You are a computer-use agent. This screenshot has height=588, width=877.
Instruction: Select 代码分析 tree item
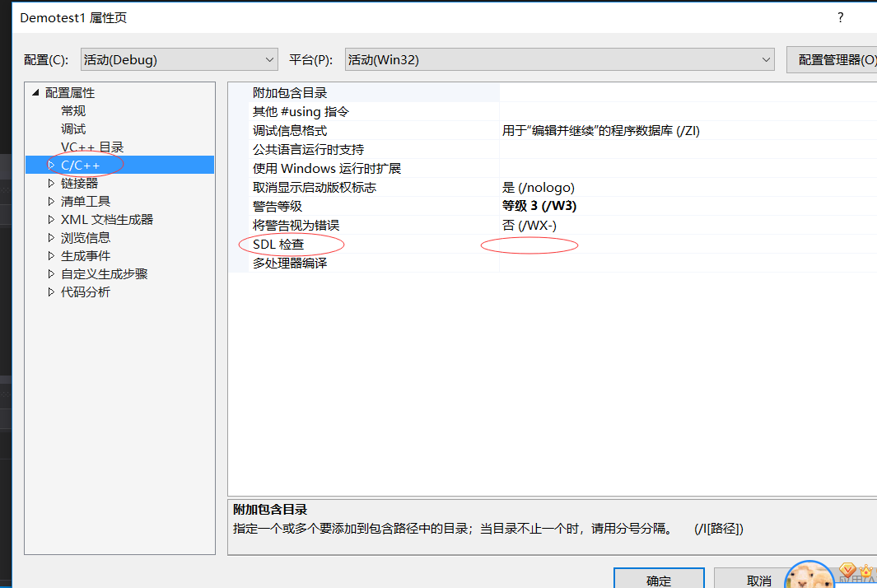[x=86, y=292]
